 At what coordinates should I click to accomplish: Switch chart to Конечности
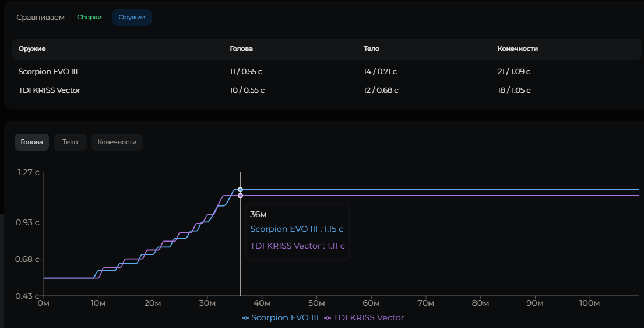pos(117,142)
